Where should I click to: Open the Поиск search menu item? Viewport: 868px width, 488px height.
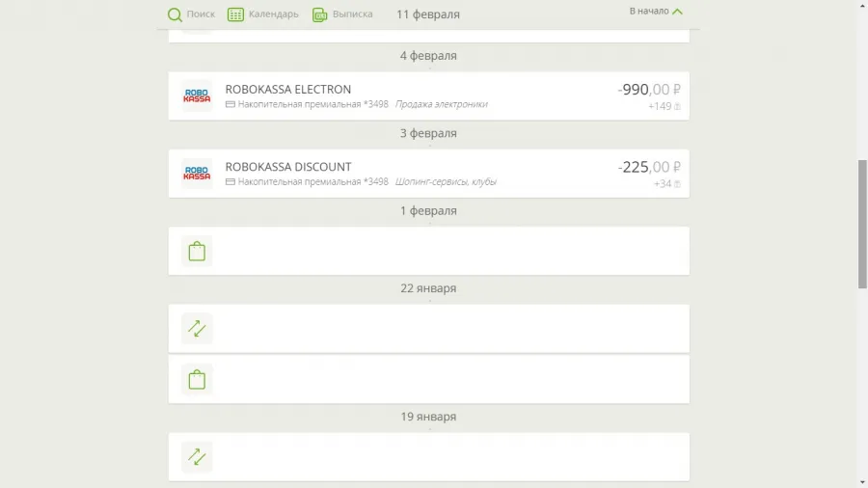(201, 14)
